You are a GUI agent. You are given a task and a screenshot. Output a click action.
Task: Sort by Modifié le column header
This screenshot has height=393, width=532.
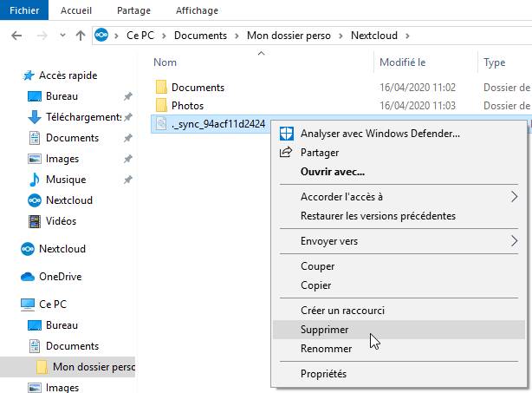click(402, 62)
